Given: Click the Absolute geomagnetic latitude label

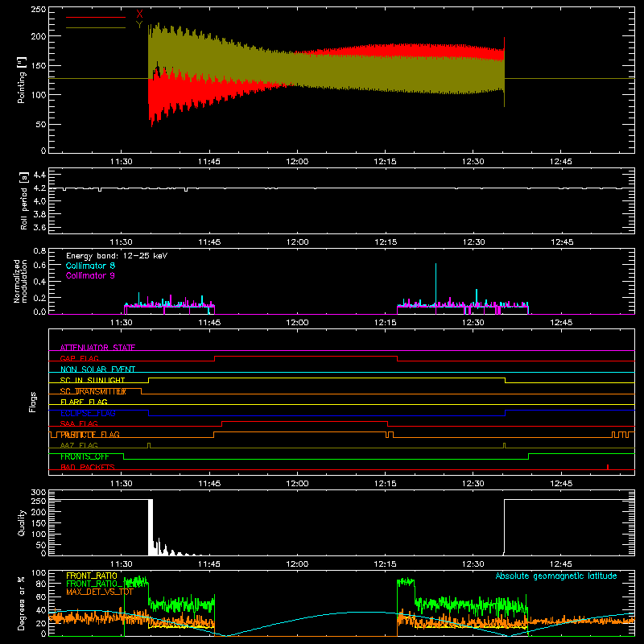Looking at the screenshot, I should (556, 576).
